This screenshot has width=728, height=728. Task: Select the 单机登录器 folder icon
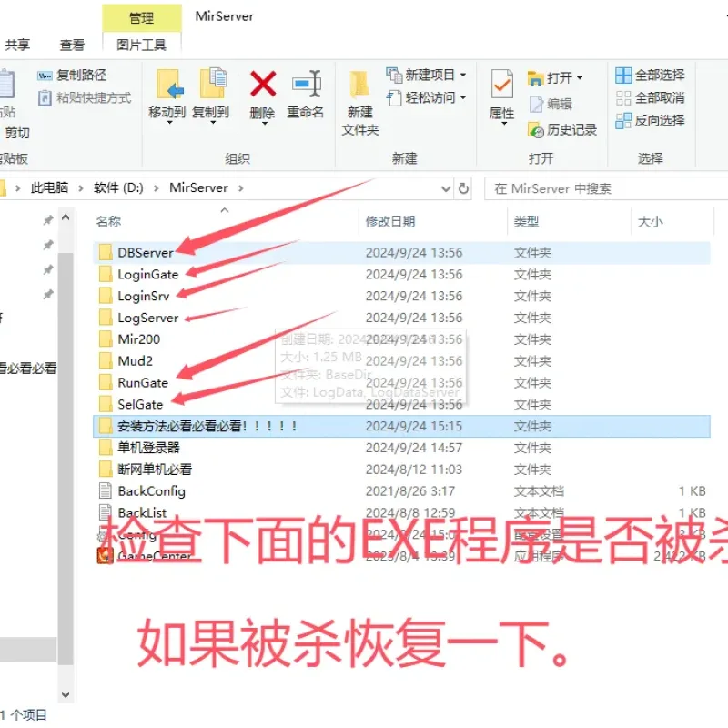click(x=106, y=448)
